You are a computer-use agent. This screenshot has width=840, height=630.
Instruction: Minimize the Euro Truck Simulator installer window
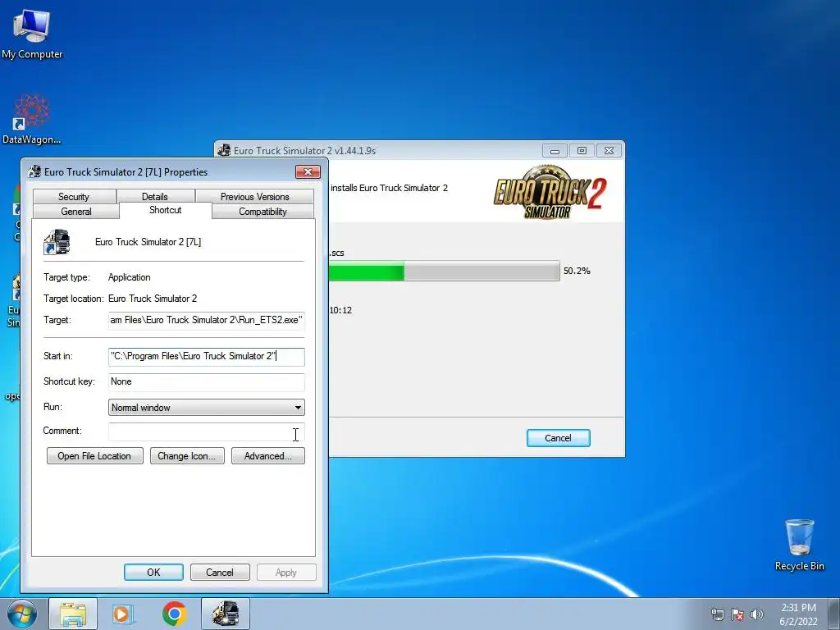(x=555, y=151)
